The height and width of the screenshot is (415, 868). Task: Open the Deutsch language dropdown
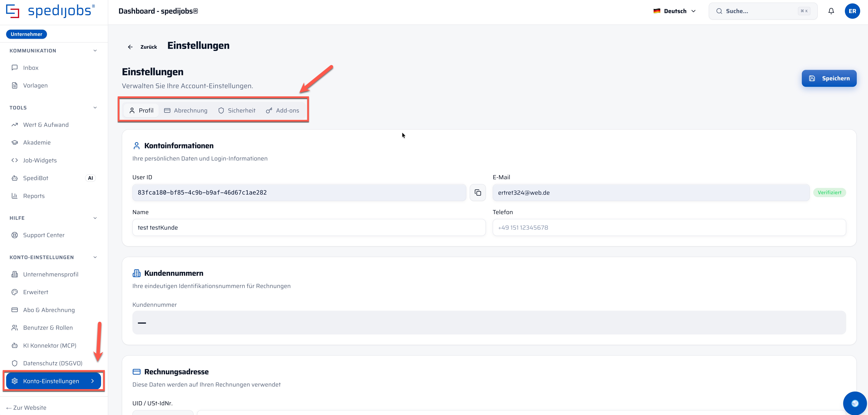(674, 11)
